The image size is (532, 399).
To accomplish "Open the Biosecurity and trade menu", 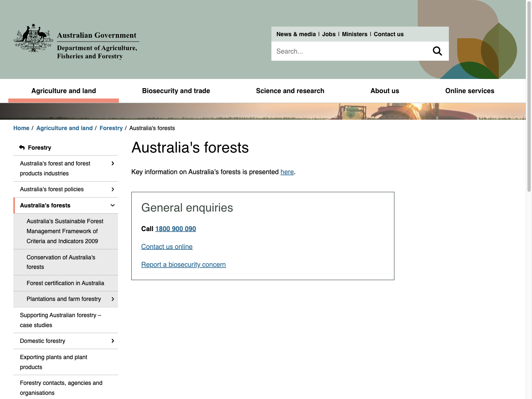I will point(176,91).
